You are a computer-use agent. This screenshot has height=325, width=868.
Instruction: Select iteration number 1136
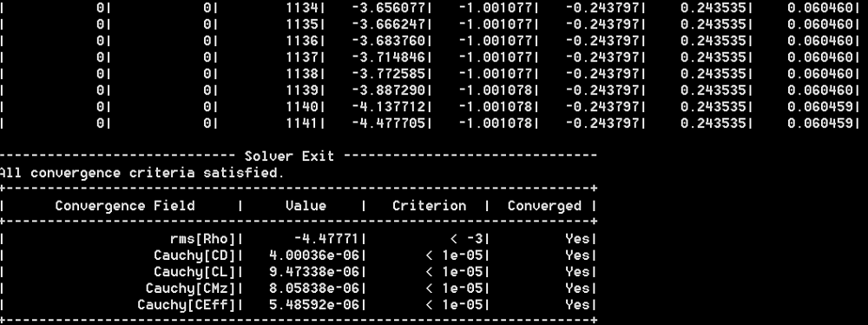point(302,41)
